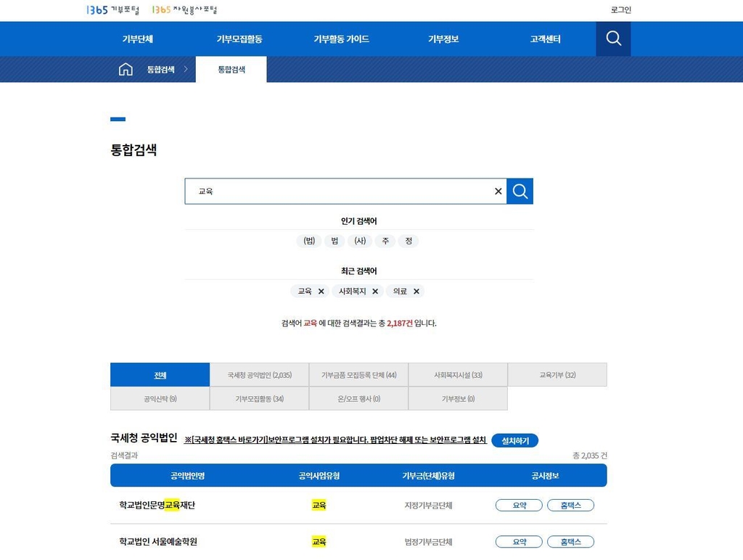The image size is (743, 560).
Task: Remove recent search term 의료
Action: (x=416, y=292)
